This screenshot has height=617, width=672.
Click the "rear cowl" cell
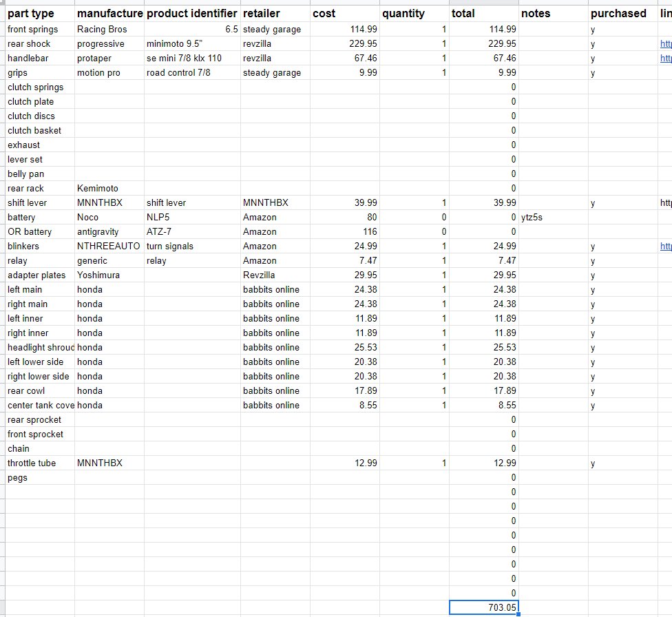coord(40,391)
